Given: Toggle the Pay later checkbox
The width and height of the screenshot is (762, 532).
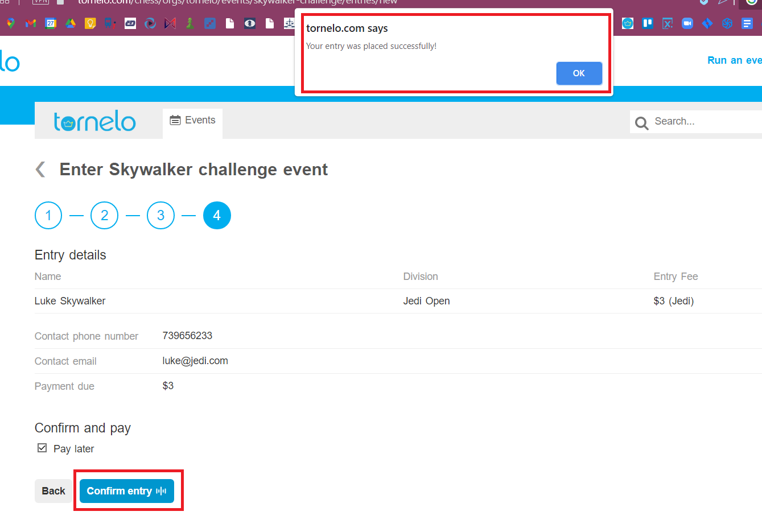Looking at the screenshot, I should click(x=42, y=448).
